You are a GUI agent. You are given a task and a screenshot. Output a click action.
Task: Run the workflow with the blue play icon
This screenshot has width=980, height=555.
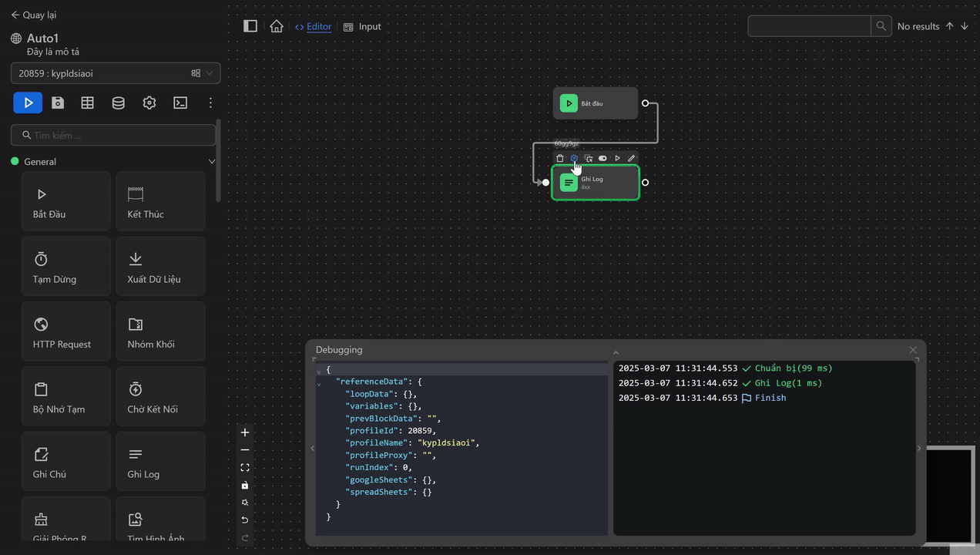(28, 102)
